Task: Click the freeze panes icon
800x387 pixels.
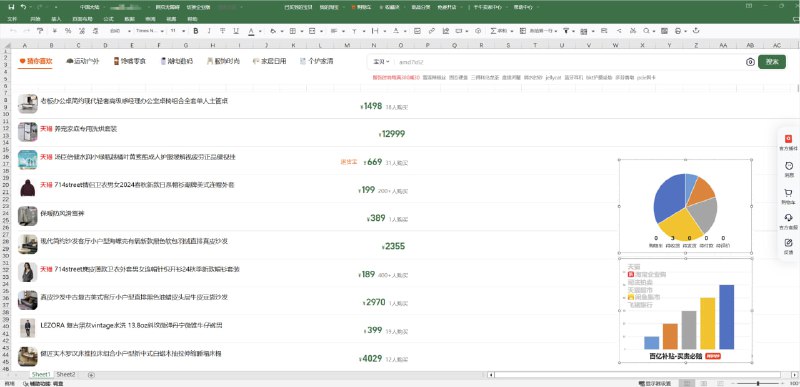Action: pyautogui.click(x=523, y=31)
